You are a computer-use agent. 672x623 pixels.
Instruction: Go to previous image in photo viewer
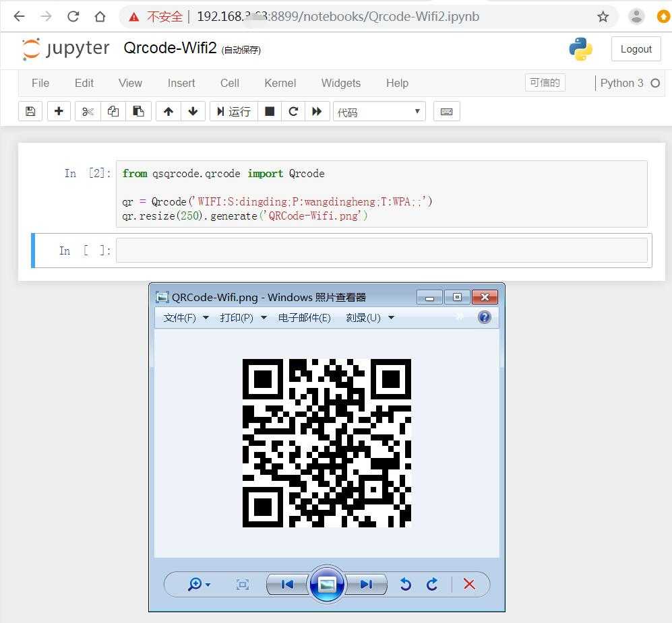(x=287, y=585)
